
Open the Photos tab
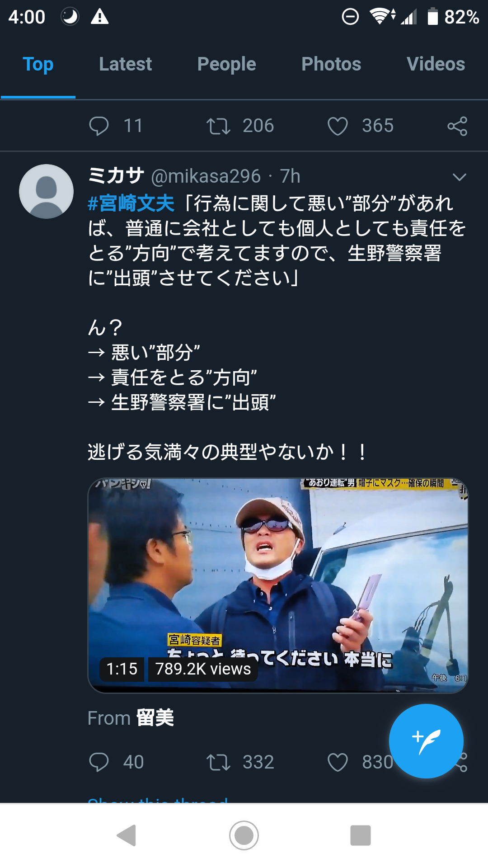[x=331, y=64]
